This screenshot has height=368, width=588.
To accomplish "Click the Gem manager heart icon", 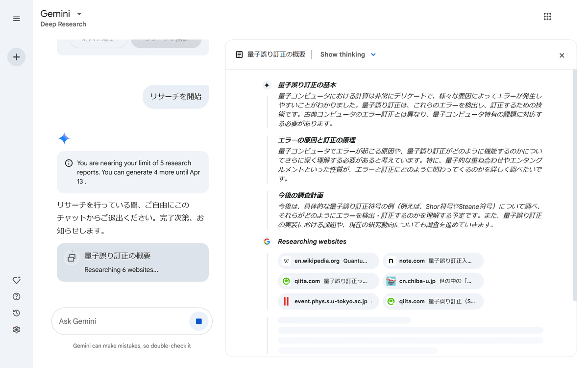I will coord(16,280).
